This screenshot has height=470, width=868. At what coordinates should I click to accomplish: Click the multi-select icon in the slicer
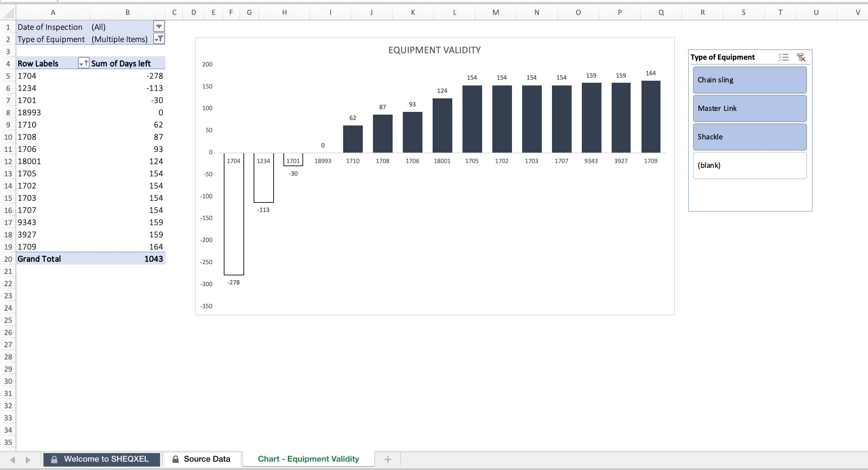click(784, 57)
